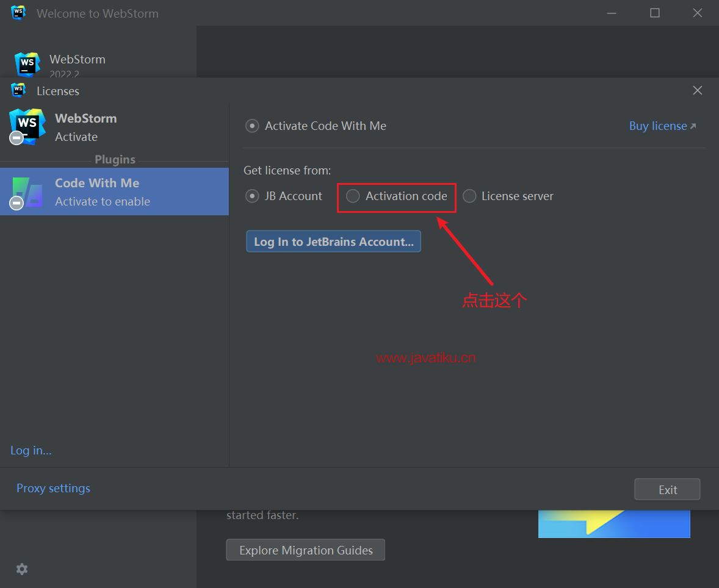Close the Welcome to WebStorm window
The image size is (719, 588).
pos(698,13)
